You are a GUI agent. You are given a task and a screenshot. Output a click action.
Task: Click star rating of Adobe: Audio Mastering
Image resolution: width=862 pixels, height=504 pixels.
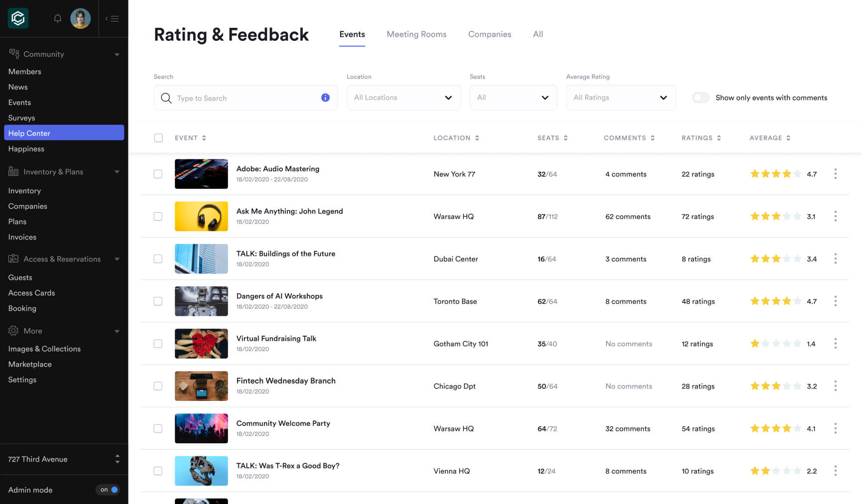[776, 174]
